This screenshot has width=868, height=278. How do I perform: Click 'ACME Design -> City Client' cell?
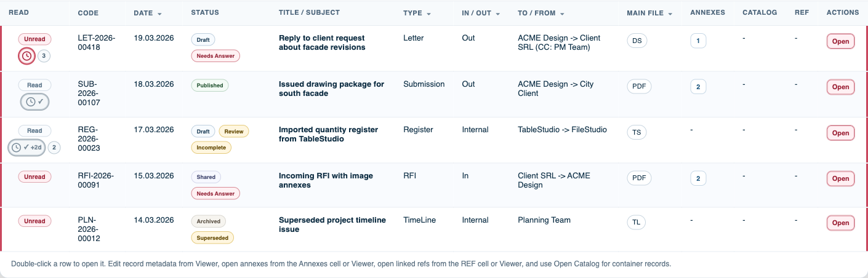pos(556,89)
